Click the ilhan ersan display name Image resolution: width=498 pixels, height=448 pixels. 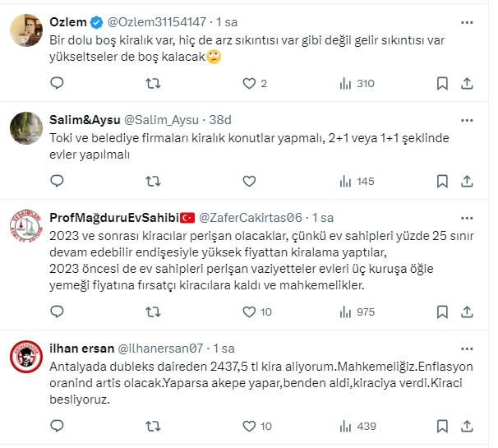pos(83,349)
